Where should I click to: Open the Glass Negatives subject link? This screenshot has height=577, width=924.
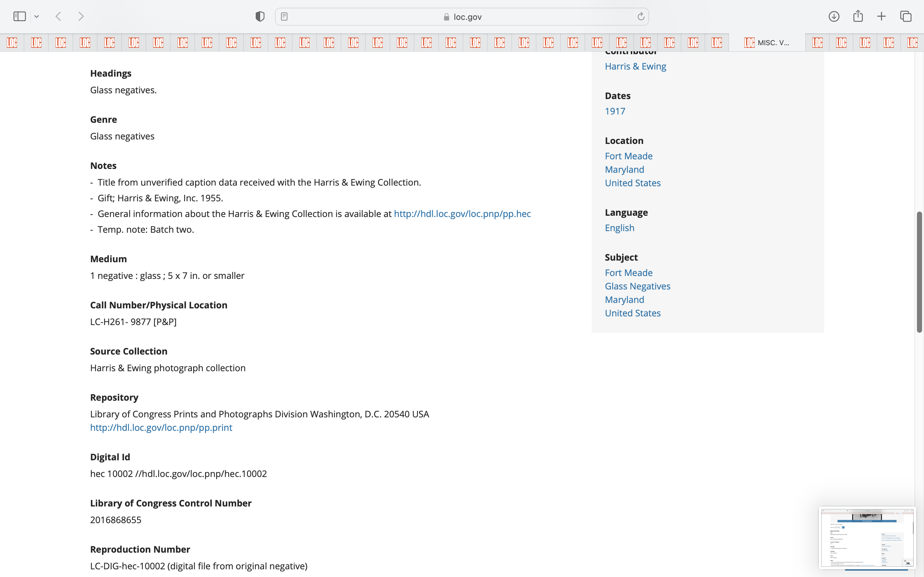[637, 286]
